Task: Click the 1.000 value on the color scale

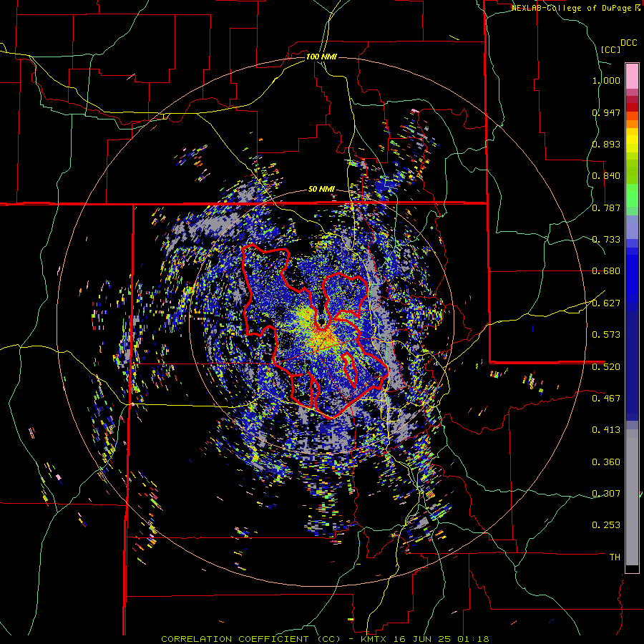Action: click(606, 80)
